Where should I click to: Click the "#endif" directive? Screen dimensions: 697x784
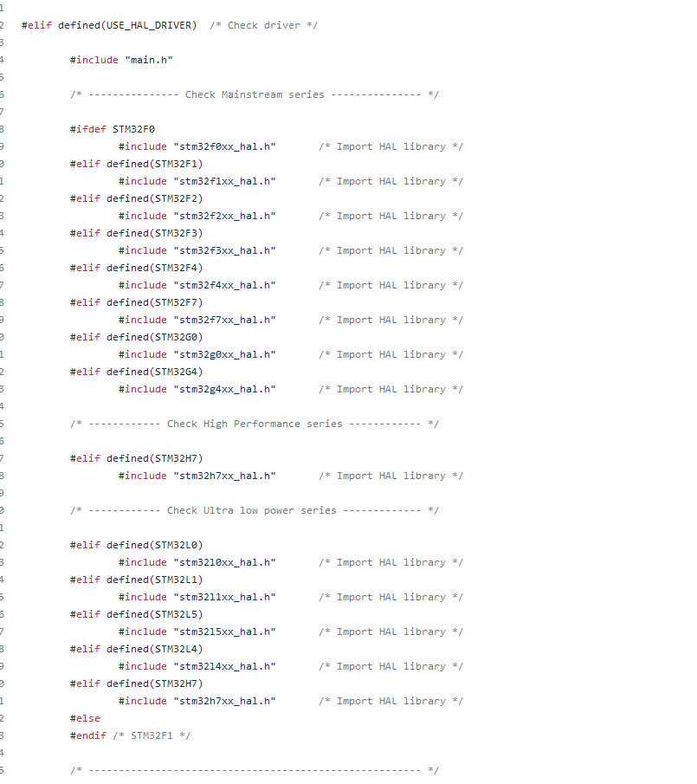click(88, 736)
